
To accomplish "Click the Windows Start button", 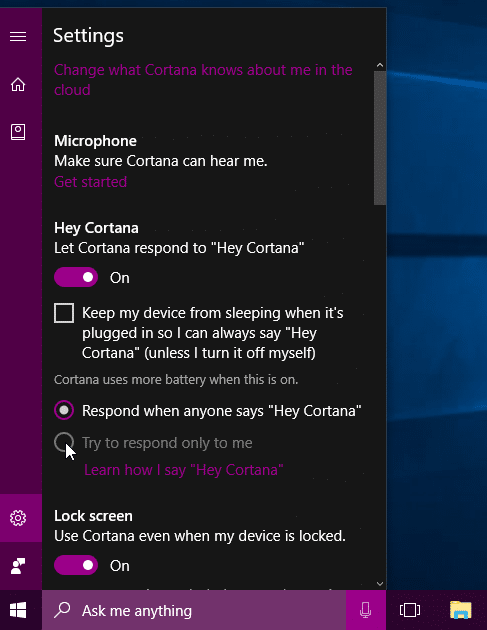I will click(x=18, y=610).
